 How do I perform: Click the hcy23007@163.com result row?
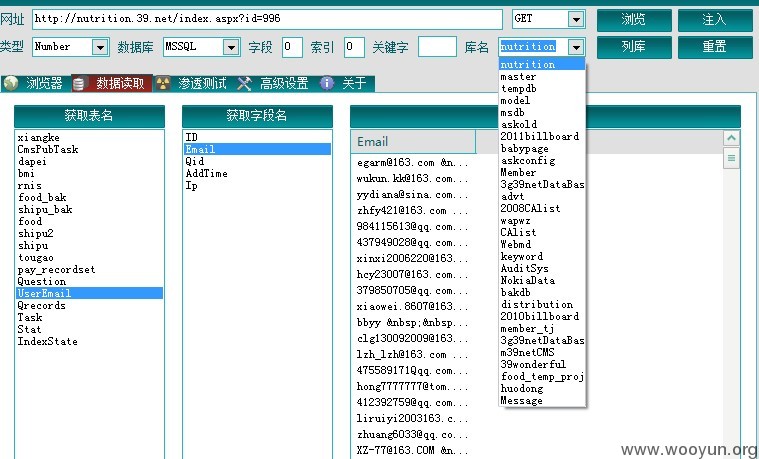413,275
